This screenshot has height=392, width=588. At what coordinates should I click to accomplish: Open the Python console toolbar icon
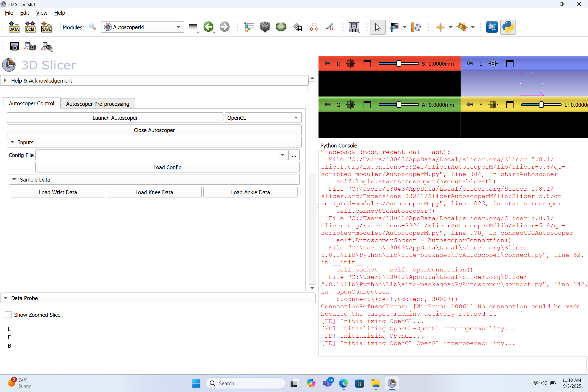[508, 27]
